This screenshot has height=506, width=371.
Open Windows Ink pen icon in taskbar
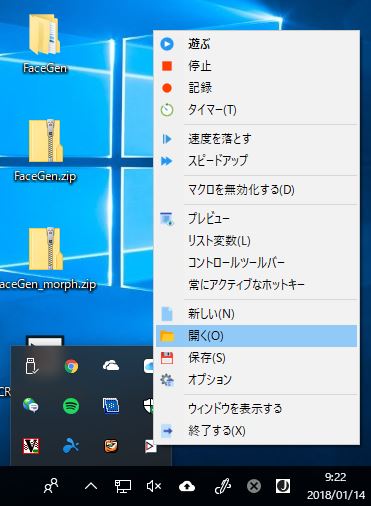coord(223,487)
